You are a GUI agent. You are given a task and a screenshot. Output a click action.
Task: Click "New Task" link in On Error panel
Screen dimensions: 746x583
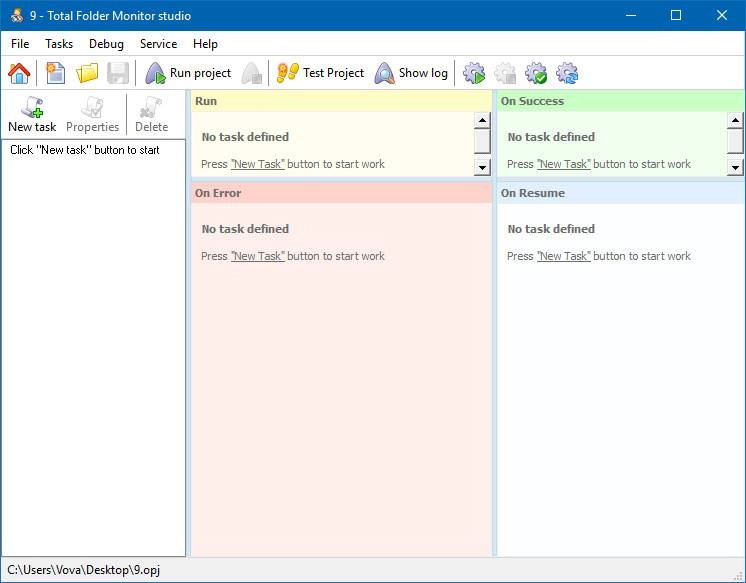(257, 256)
